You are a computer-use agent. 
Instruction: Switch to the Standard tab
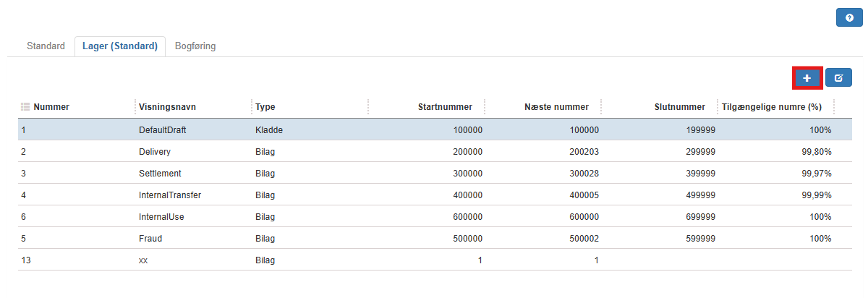pos(46,46)
